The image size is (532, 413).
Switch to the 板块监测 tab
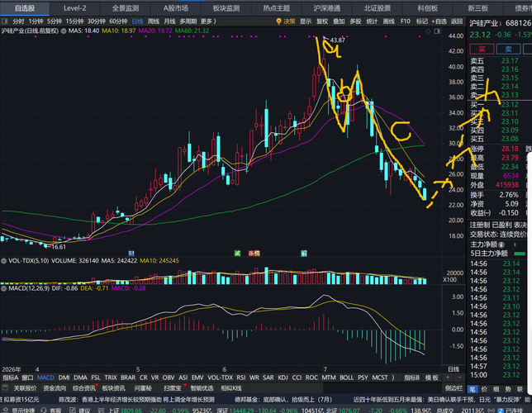coord(226,8)
